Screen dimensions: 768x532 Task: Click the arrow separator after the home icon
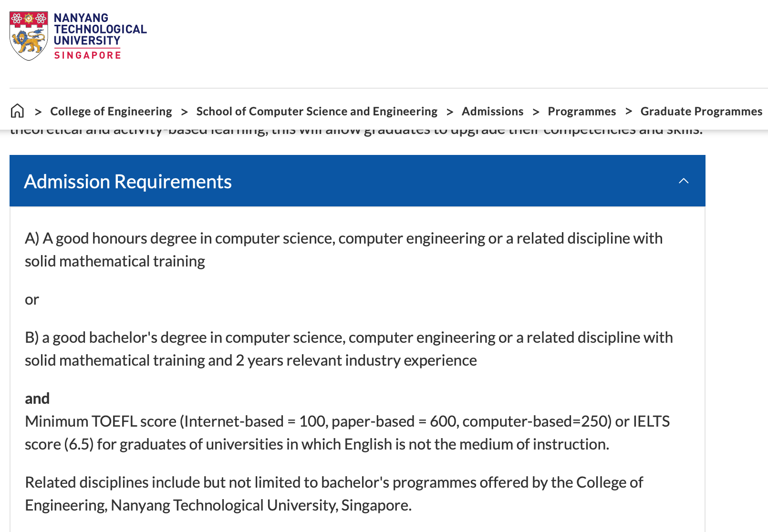click(38, 112)
